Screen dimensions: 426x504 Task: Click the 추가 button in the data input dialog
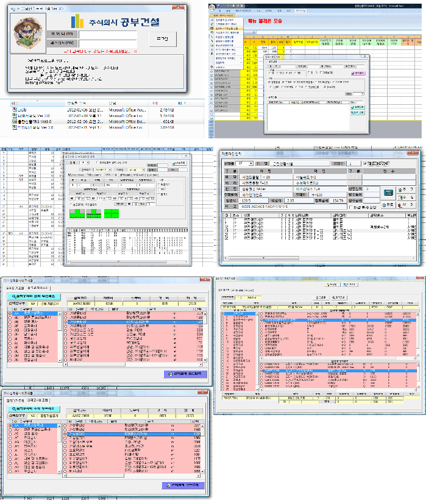tap(407, 190)
